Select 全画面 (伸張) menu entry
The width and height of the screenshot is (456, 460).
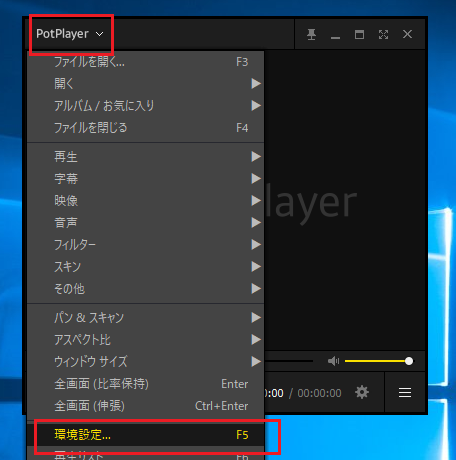(146, 406)
